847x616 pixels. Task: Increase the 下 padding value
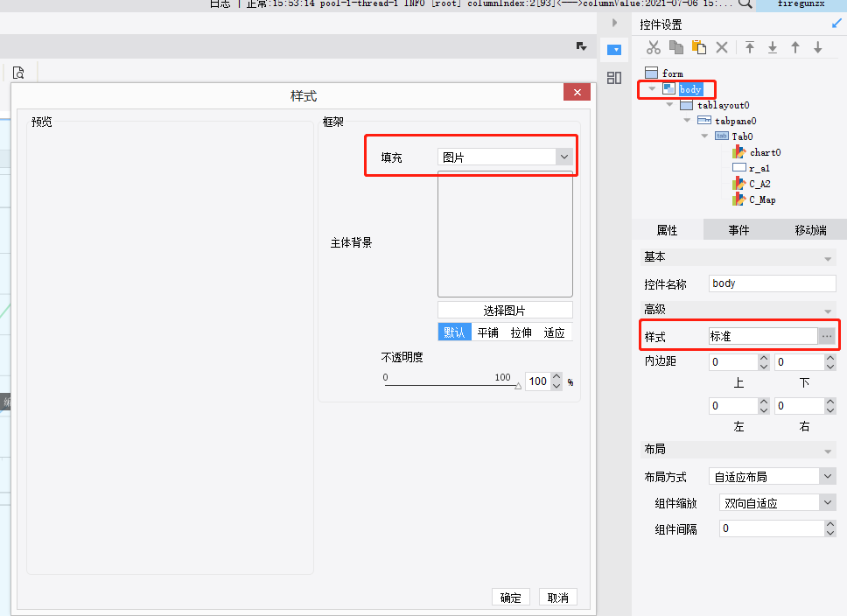click(830, 358)
